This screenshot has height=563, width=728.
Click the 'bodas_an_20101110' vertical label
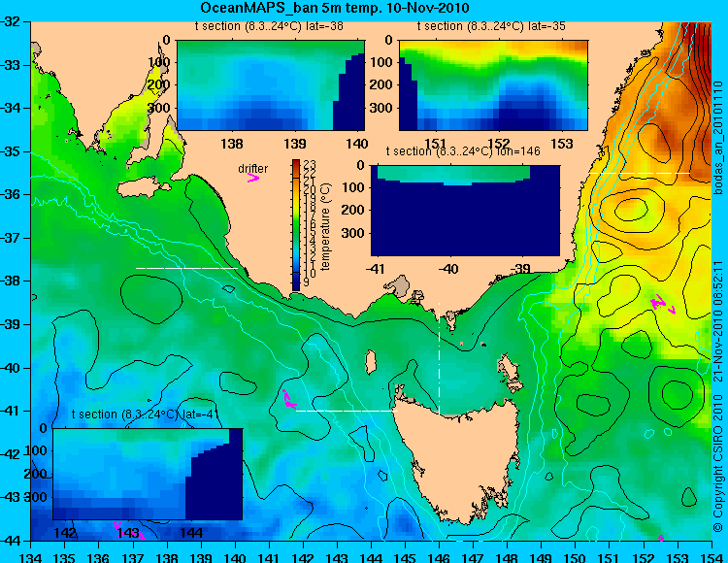[718, 138]
